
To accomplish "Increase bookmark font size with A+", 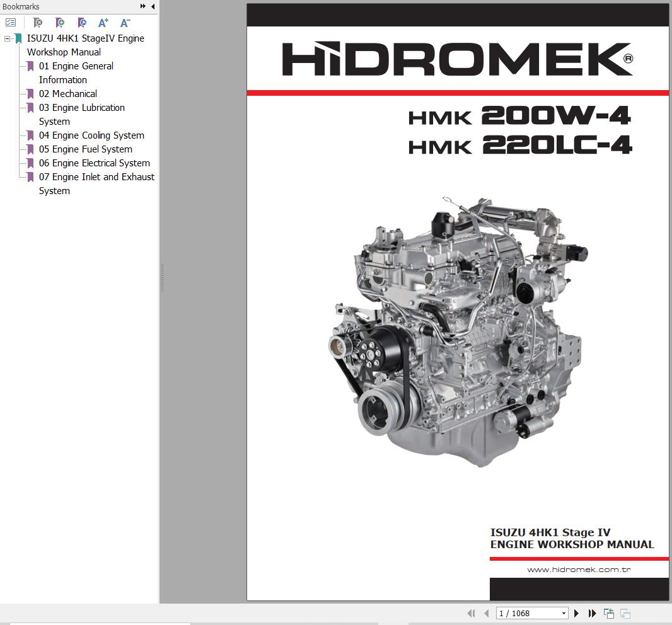I will tap(103, 23).
